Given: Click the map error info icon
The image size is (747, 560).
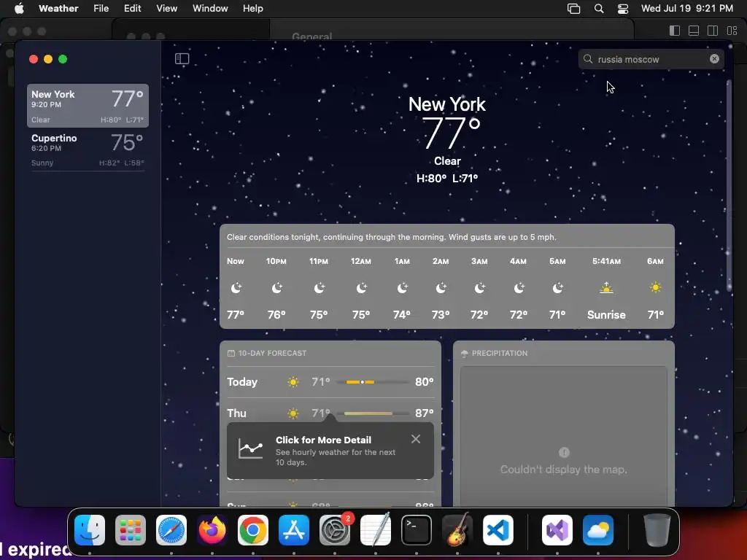Looking at the screenshot, I should (564, 452).
